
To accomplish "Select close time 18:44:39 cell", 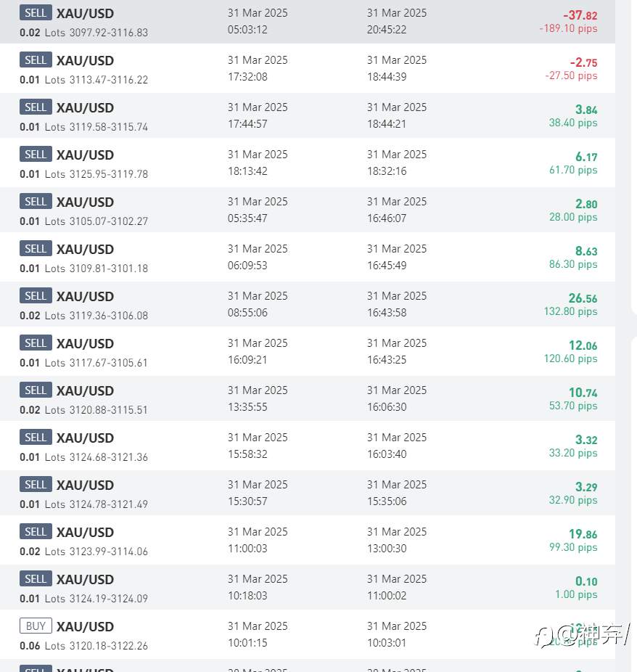I will [387, 77].
